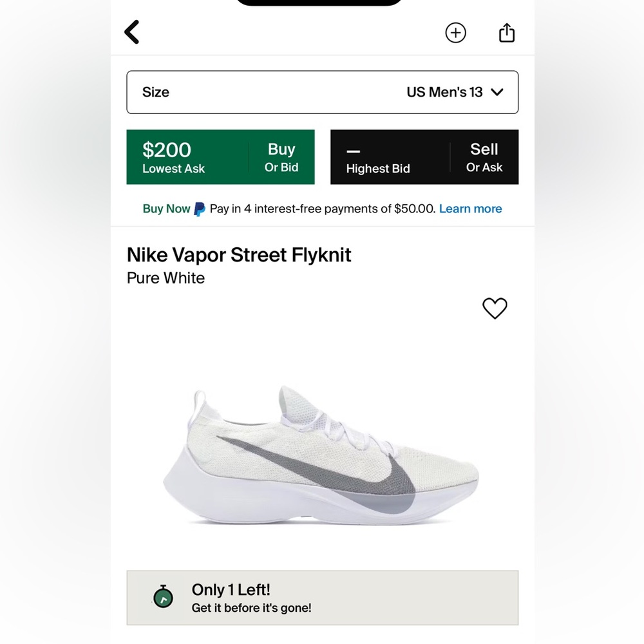Screen dimensions: 644x644
Task: Click the Highest Bid dash indicator
Action: 377,156
